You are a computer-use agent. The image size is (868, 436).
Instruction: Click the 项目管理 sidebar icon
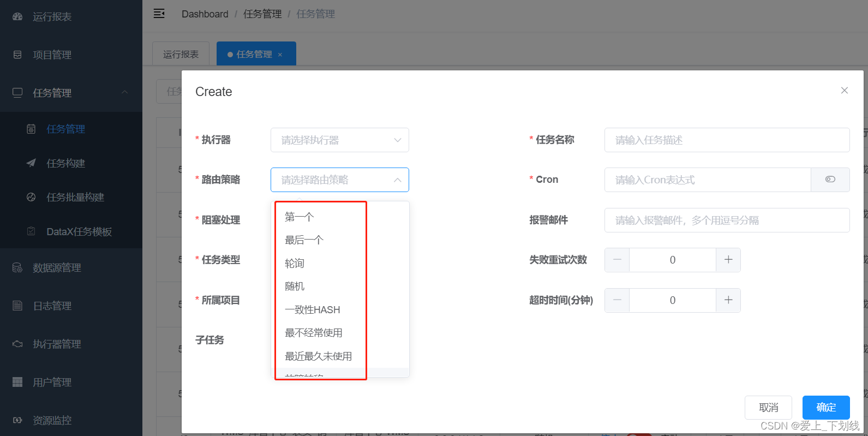17,55
